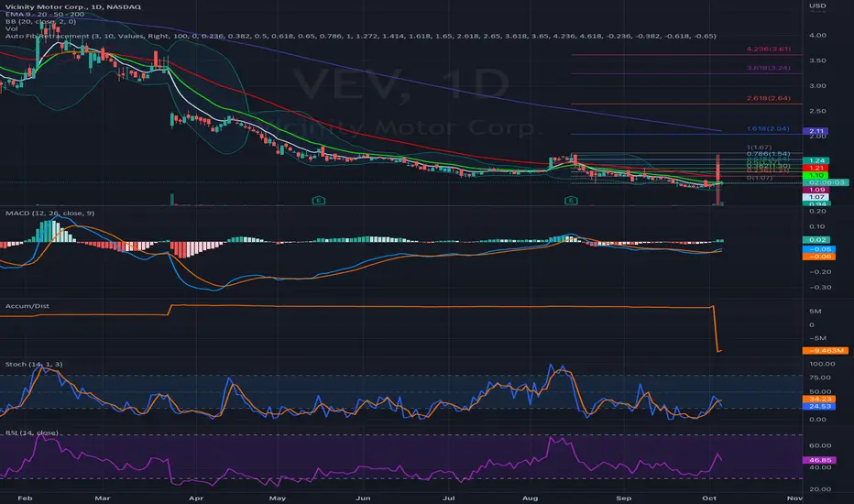Select the Accum/Dist indicator legend
Viewport: 854px width, 504px height.
[27, 306]
